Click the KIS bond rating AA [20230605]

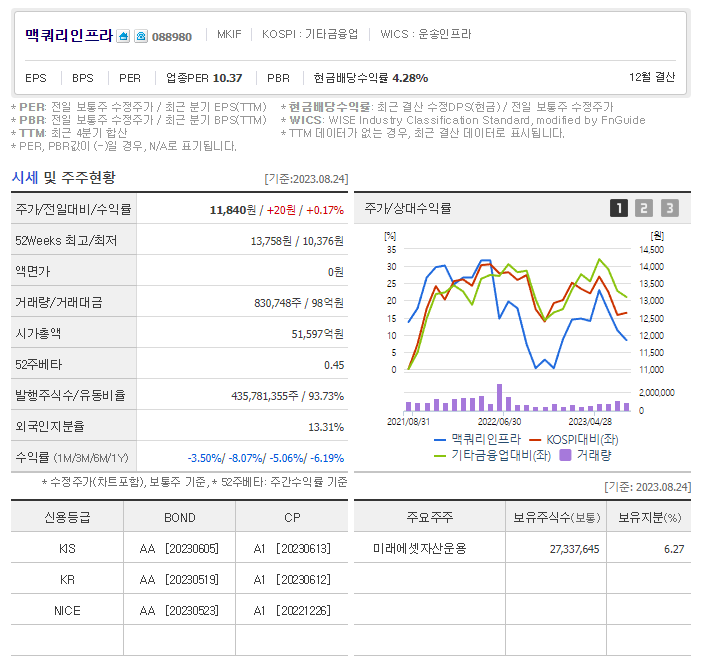[x=179, y=549]
